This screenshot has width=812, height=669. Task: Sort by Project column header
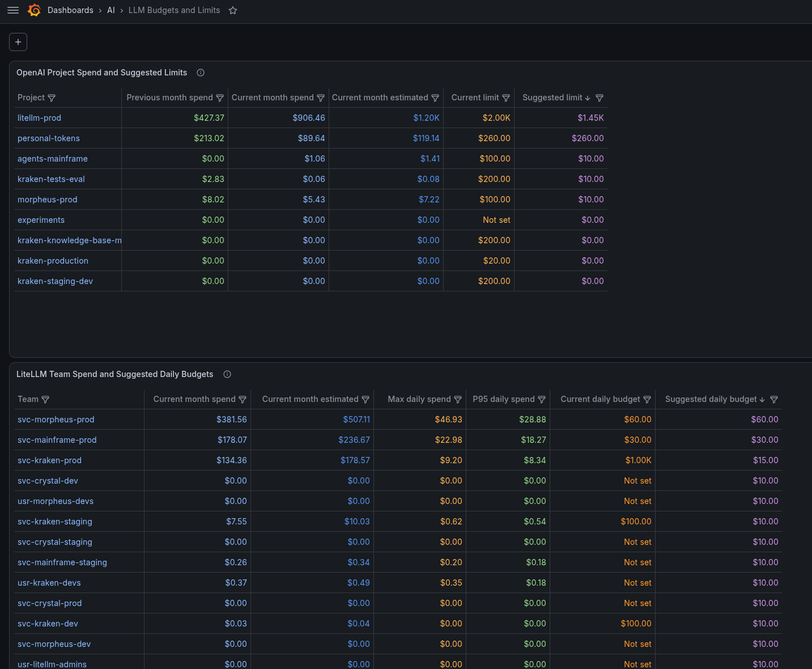tap(31, 98)
